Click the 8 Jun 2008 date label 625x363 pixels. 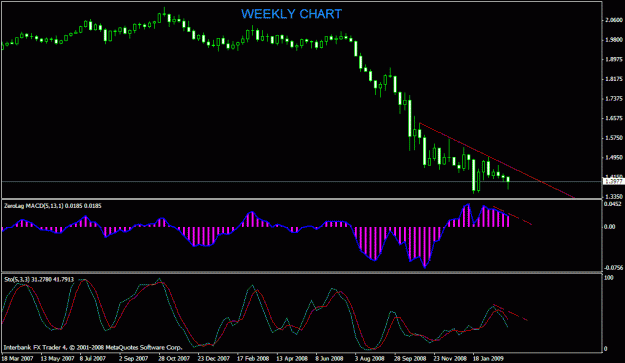coord(329,358)
